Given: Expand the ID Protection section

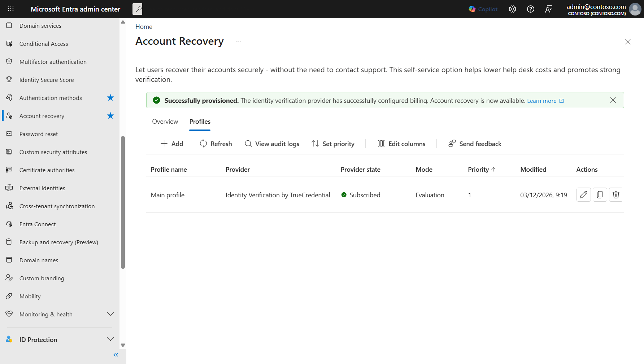Looking at the screenshot, I should (110, 339).
